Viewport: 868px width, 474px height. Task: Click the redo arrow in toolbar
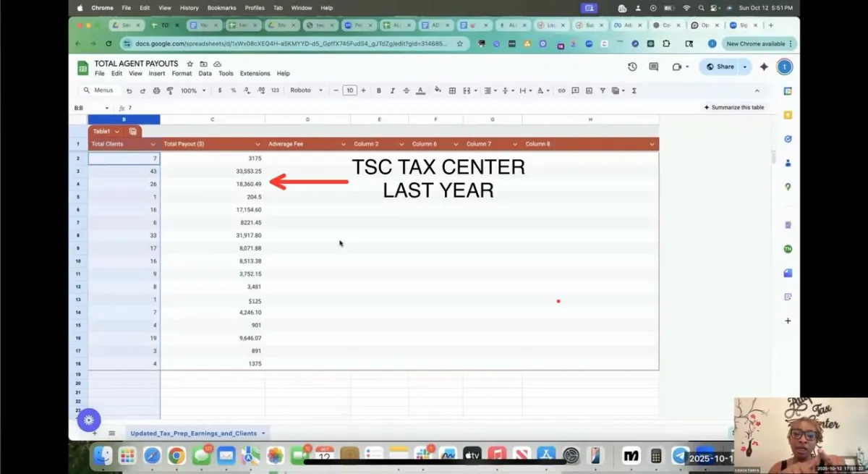(x=143, y=91)
